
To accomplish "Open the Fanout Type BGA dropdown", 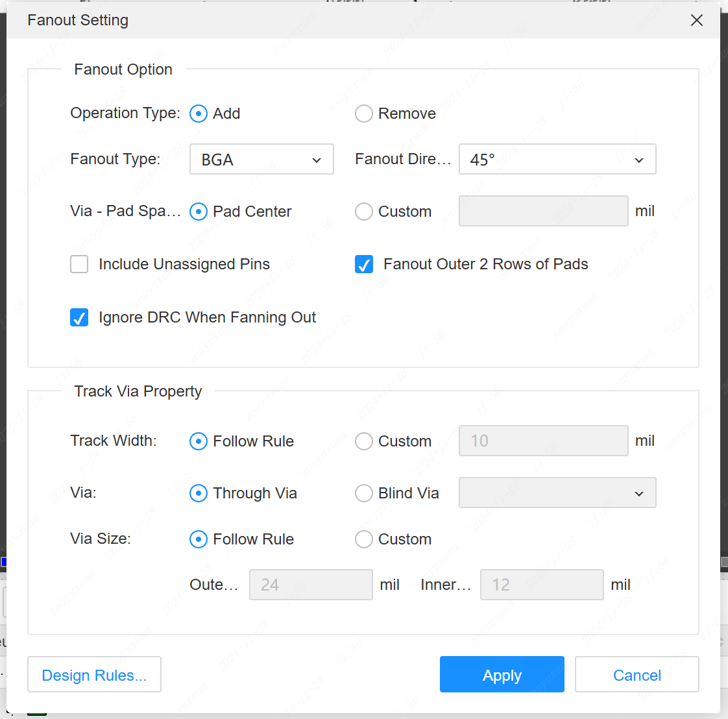I will click(x=261, y=160).
